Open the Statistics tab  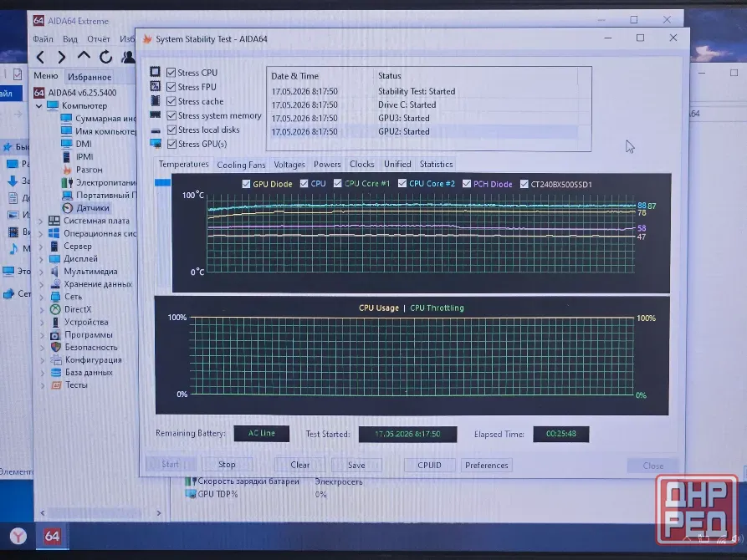tap(436, 165)
